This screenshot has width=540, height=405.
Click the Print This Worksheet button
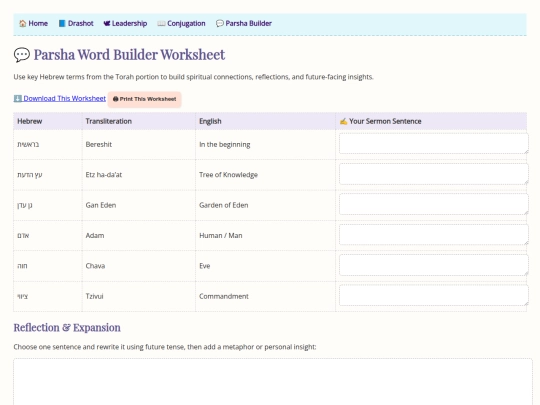click(x=145, y=99)
